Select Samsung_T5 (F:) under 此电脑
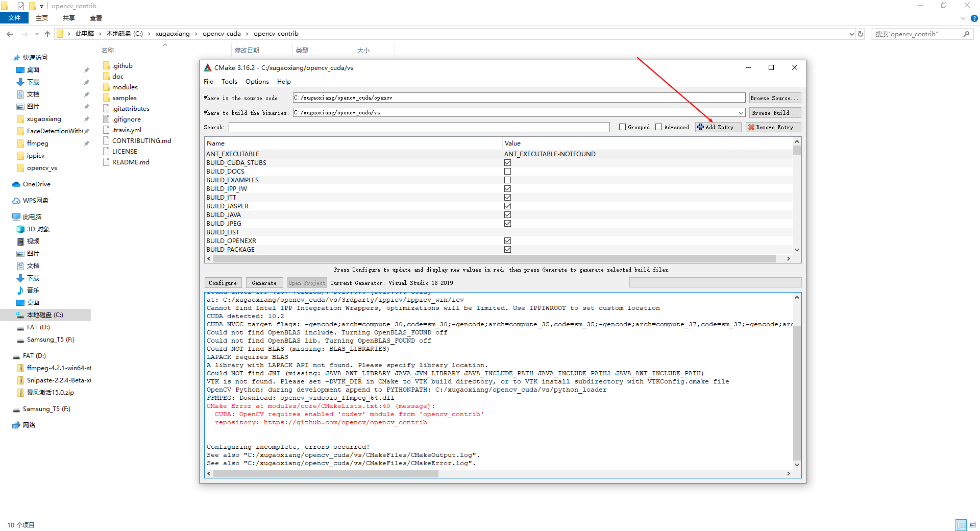Screen dimensions: 980x531 tap(50, 339)
